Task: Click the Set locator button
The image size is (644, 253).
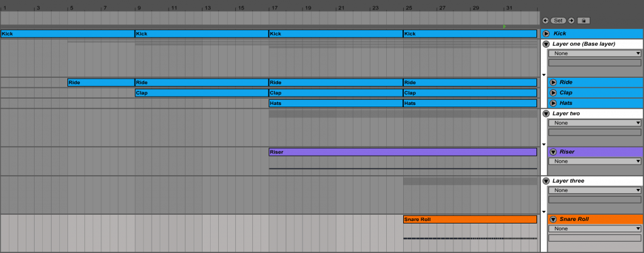Action: (x=558, y=21)
